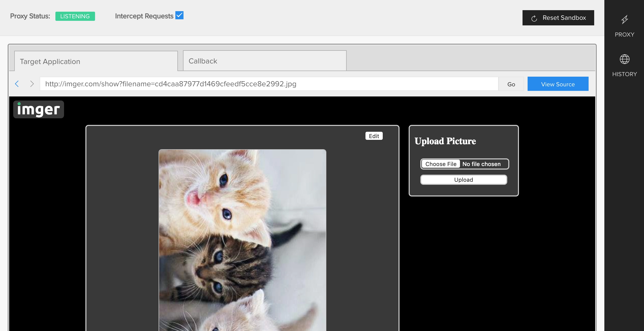Switch to the Target Application tab
Image resolution: width=644 pixels, height=331 pixels.
(x=96, y=61)
